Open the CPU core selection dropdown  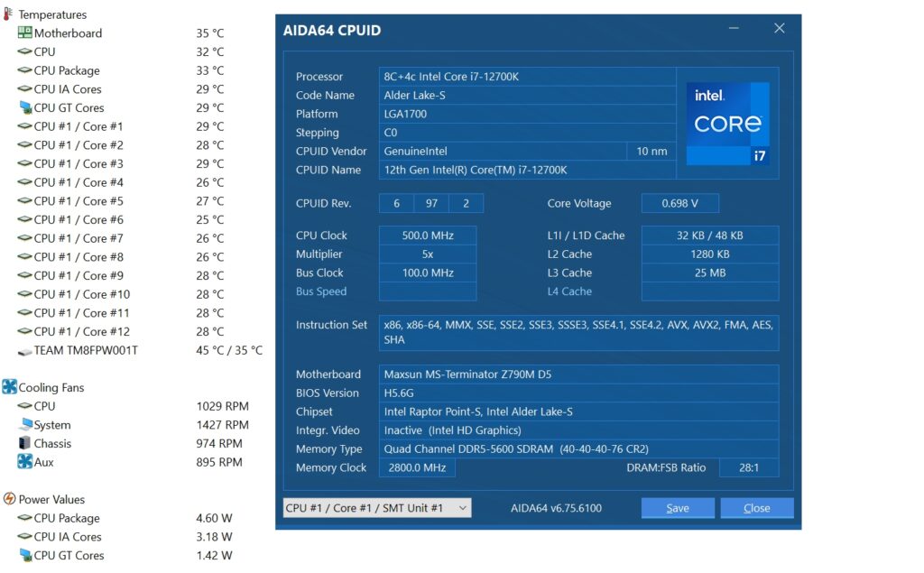click(376, 508)
